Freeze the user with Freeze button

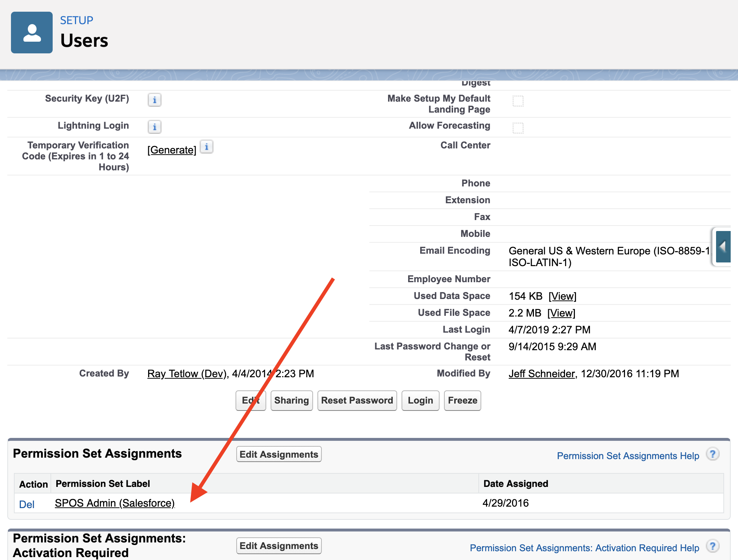pyautogui.click(x=462, y=401)
